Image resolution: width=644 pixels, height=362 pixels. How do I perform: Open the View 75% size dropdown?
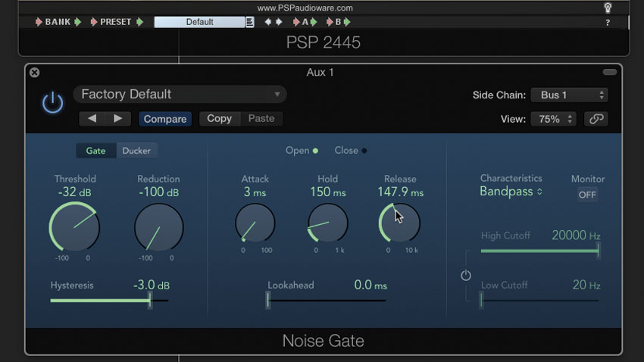[x=554, y=119]
